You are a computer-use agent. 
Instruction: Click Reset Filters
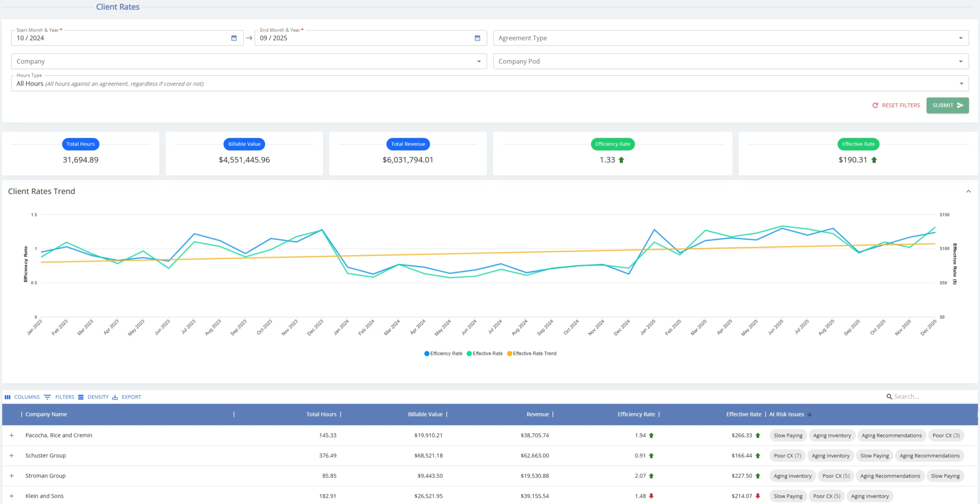click(x=896, y=105)
